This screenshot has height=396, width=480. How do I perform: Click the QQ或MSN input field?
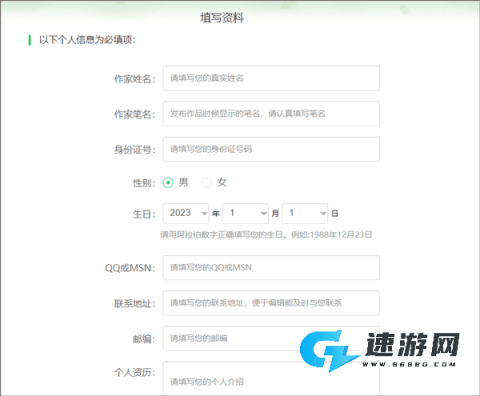(271, 267)
